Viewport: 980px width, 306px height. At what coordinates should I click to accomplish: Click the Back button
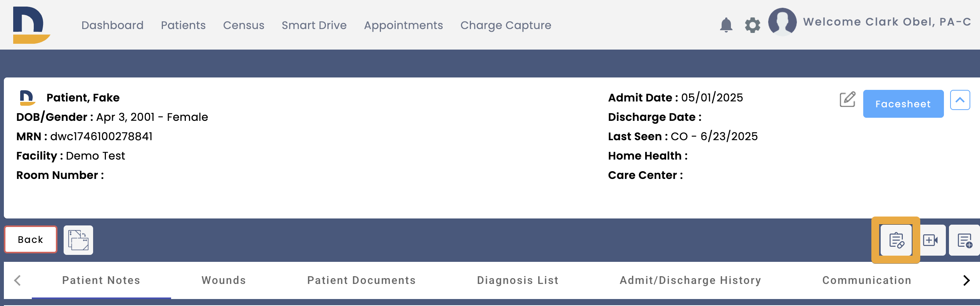[31, 240]
